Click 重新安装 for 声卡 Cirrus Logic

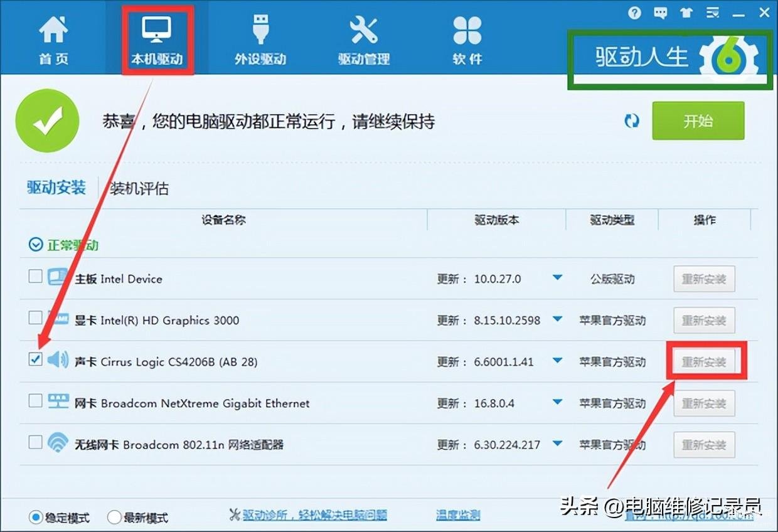tap(704, 361)
